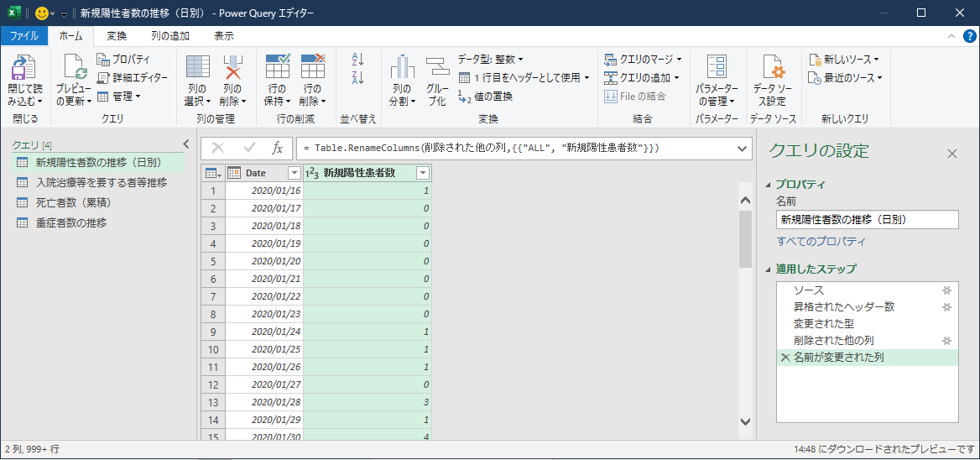This screenshot has width=980, height=460.
Task: Click Keep Rows (行の保持) icon
Action: point(278,66)
